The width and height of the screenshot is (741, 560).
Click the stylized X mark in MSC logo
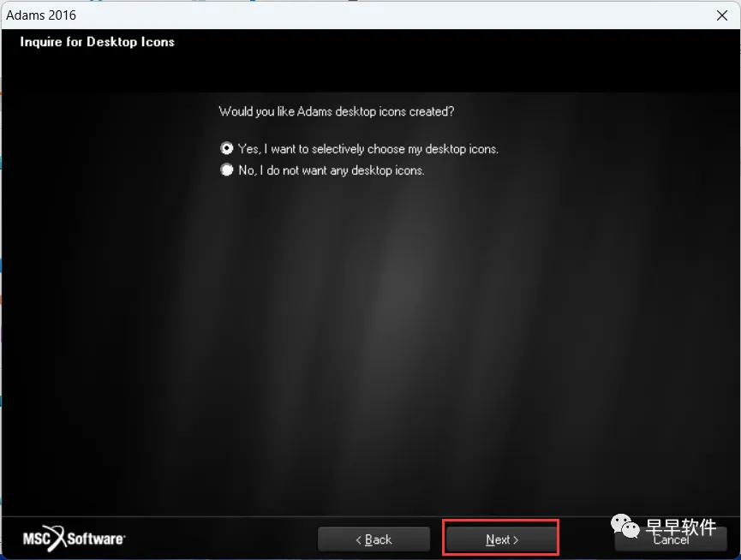[57, 538]
